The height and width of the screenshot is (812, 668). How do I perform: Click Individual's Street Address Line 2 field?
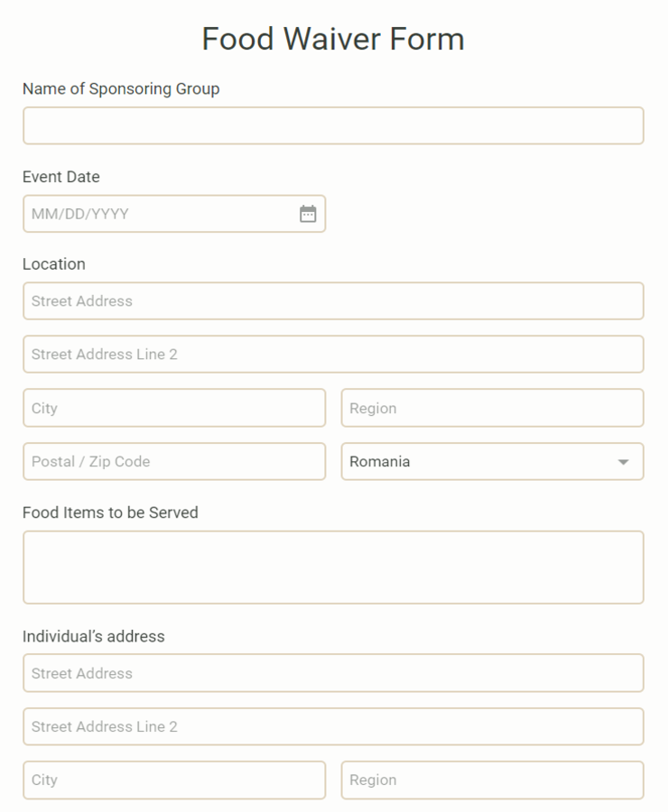click(333, 726)
